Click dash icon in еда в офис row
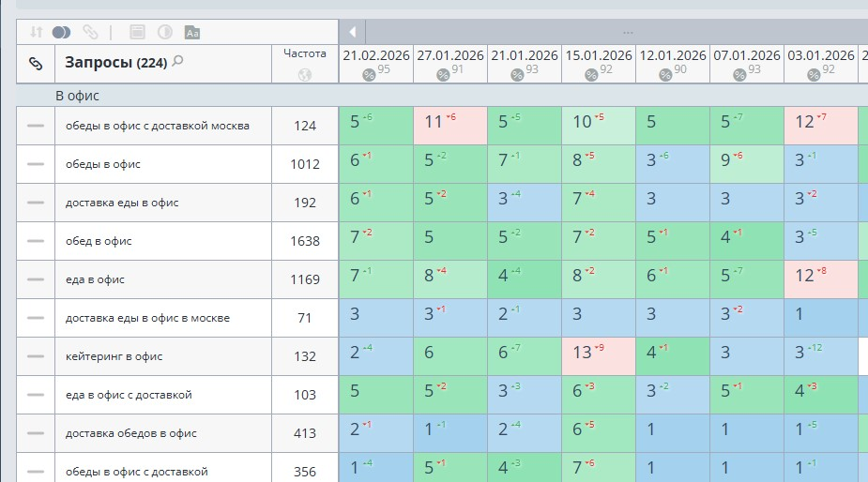Viewport: 868px width, 482px height. click(36, 279)
